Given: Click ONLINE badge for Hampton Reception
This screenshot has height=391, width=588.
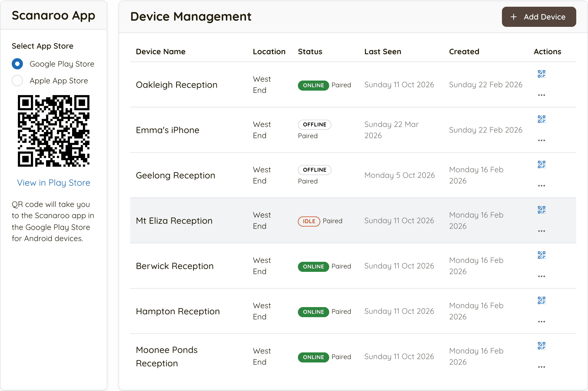Looking at the screenshot, I should tap(313, 312).
